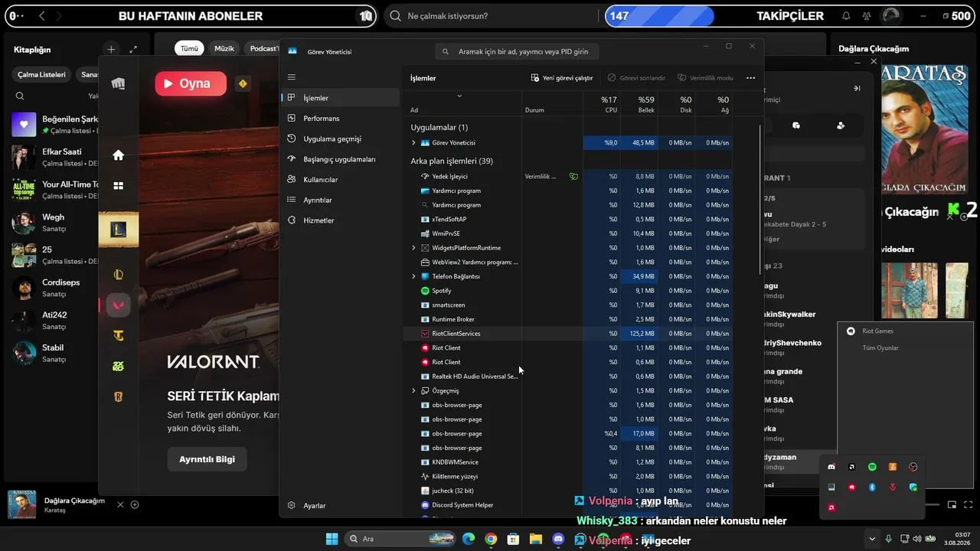This screenshot has height=551, width=980.
Task: Expand the Görev Yöneticisi process row
Action: click(x=413, y=143)
